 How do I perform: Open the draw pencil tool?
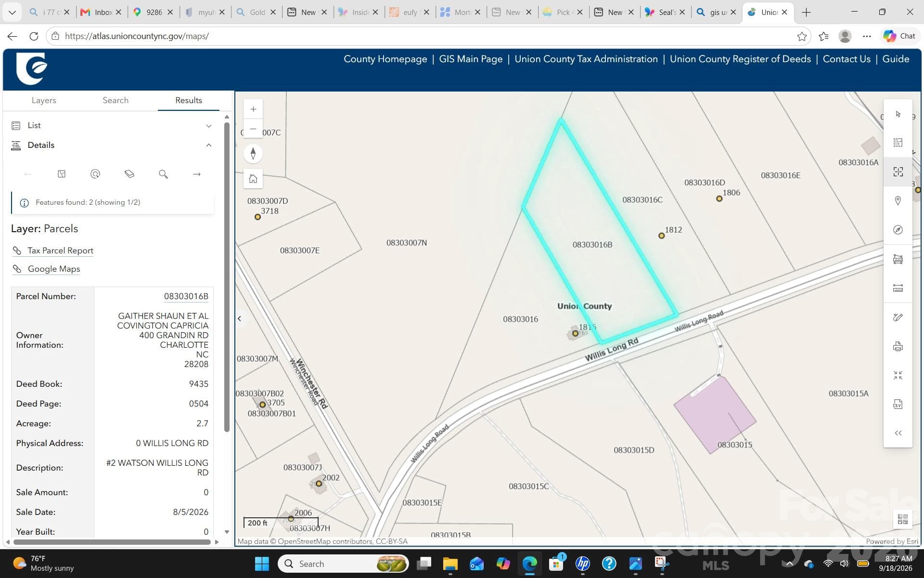point(898,317)
